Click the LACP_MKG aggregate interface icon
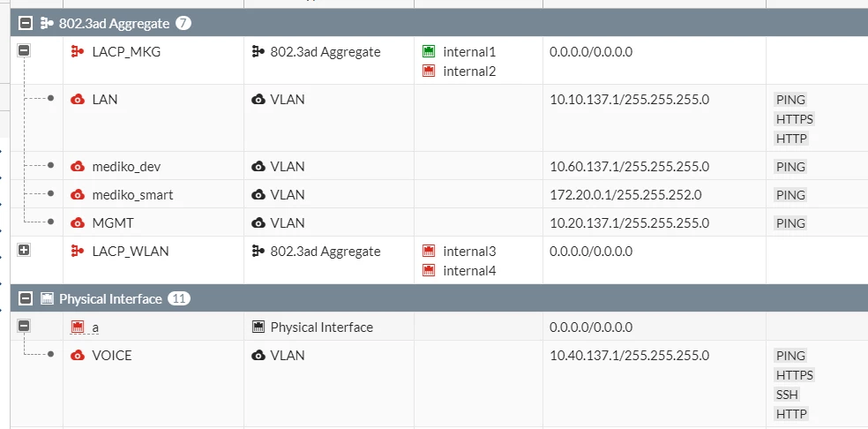 pyautogui.click(x=78, y=52)
